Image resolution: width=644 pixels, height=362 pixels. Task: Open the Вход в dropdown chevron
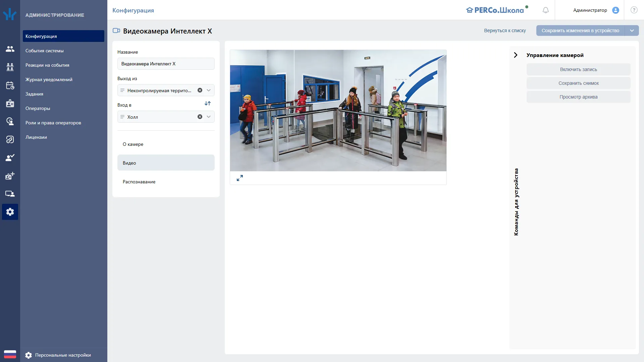[209, 117]
